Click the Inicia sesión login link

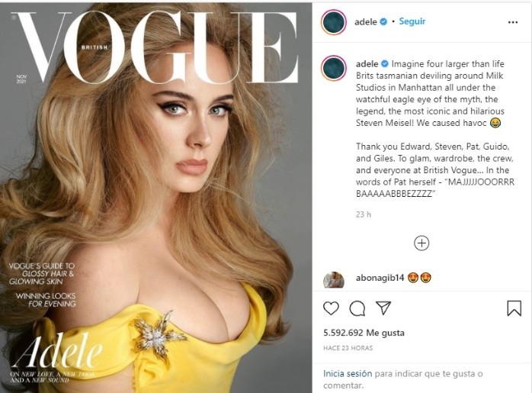[x=348, y=374]
